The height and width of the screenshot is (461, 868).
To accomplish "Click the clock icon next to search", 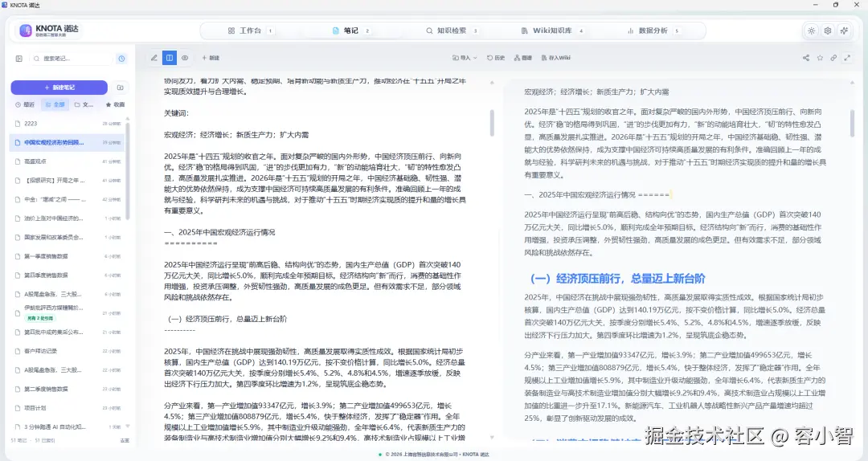I will point(122,58).
